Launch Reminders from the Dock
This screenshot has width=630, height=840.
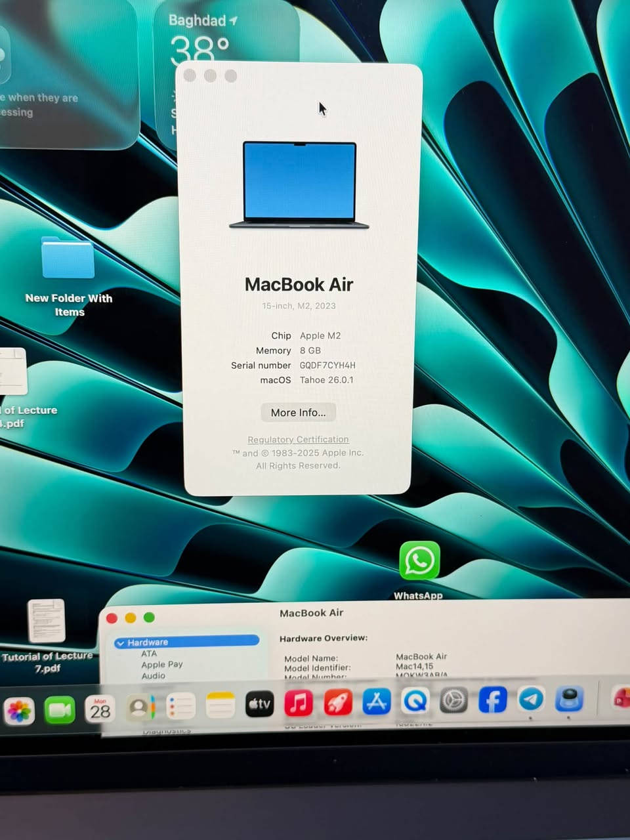tap(180, 707)
